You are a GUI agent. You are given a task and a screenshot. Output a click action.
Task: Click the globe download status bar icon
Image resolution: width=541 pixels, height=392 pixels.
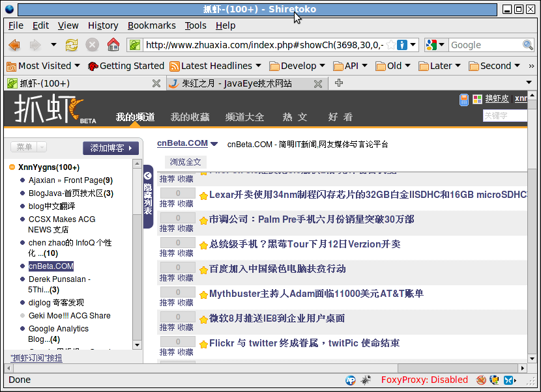495,380
